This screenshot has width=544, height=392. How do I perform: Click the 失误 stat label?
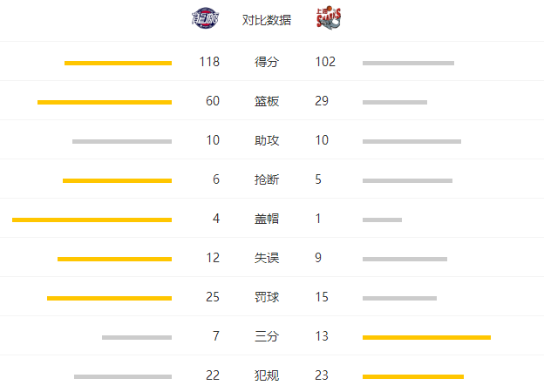click(x=267, y=258)
